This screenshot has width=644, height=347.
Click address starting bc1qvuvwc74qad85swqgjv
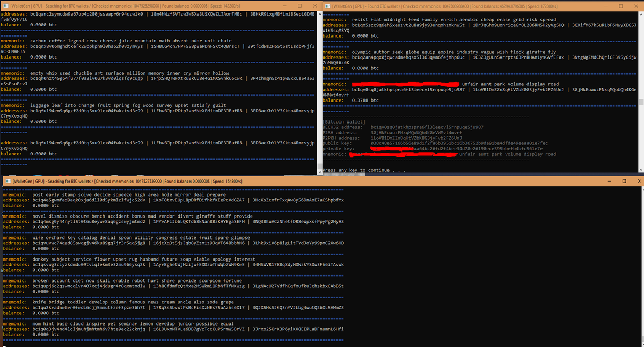click(89, 243)
